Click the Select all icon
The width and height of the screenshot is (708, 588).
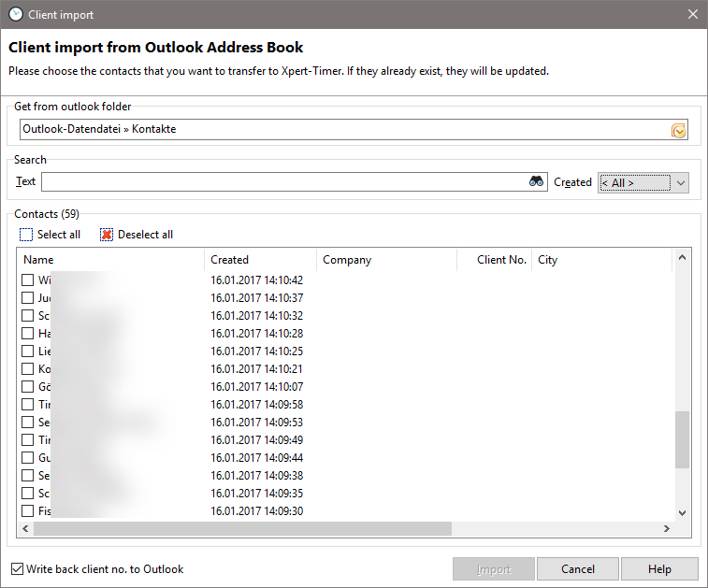[26, 235]
